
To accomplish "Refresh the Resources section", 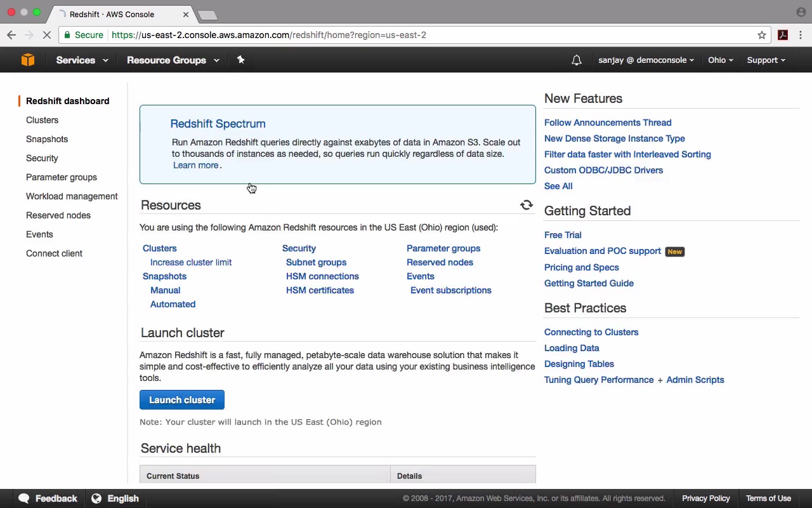I will click(x=527, y=205).
